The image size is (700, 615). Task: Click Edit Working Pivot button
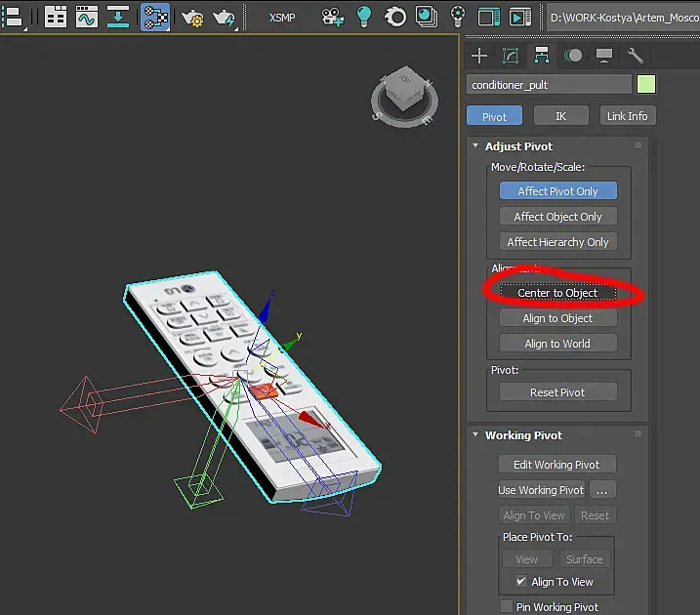pyautogui.click(x=557, y=464)
